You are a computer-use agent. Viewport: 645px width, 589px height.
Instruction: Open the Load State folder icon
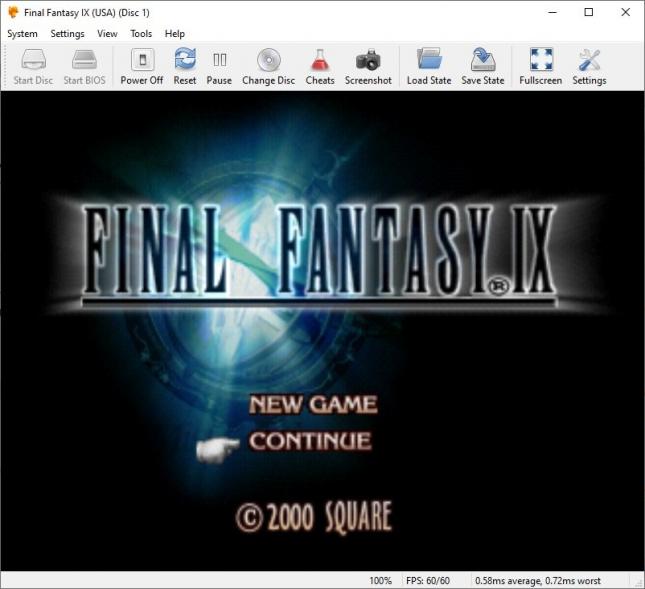pos(429,67)
